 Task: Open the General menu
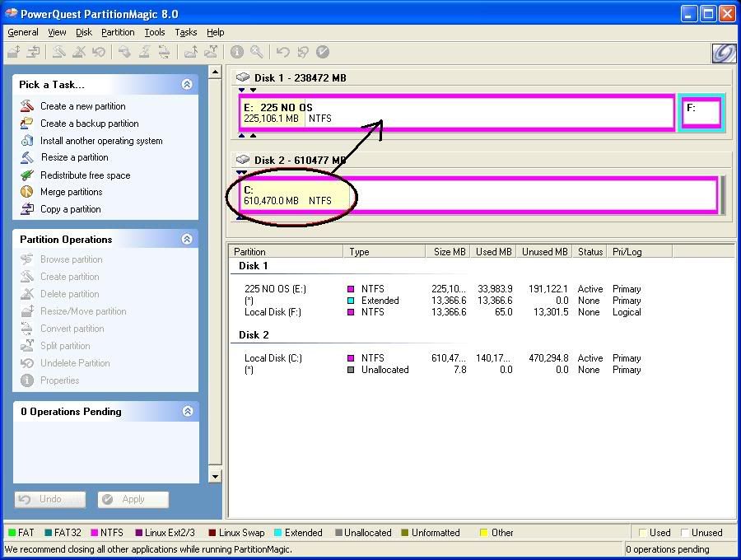(x=23, y=32)
